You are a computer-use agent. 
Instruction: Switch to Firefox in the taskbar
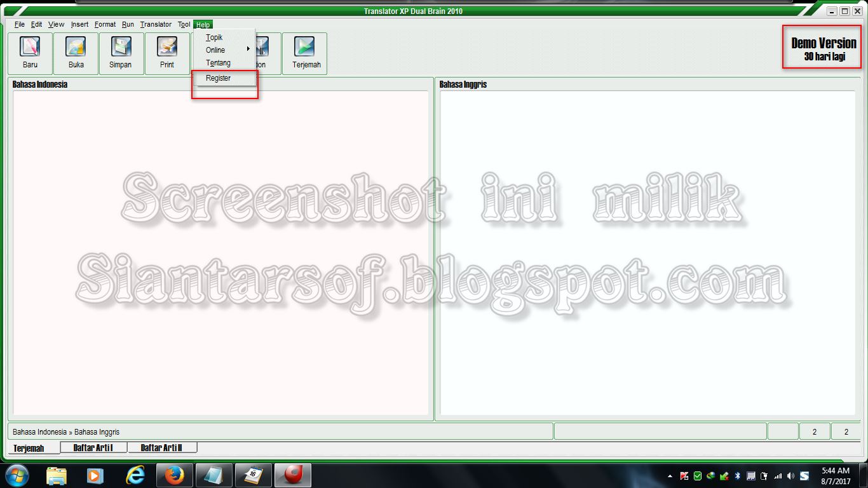[174, 475]
